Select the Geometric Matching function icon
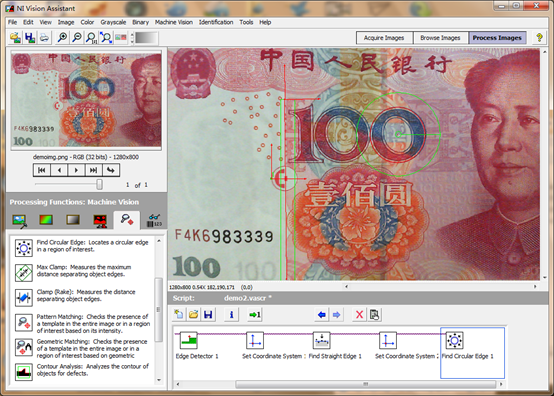Image resolution: width=554 pixels, height=396 pixels. click(x=24, y=347)
